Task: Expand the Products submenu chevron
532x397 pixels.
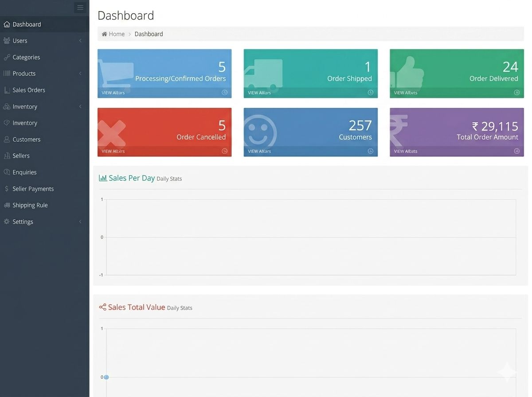Action: click(x=80, y=74)
